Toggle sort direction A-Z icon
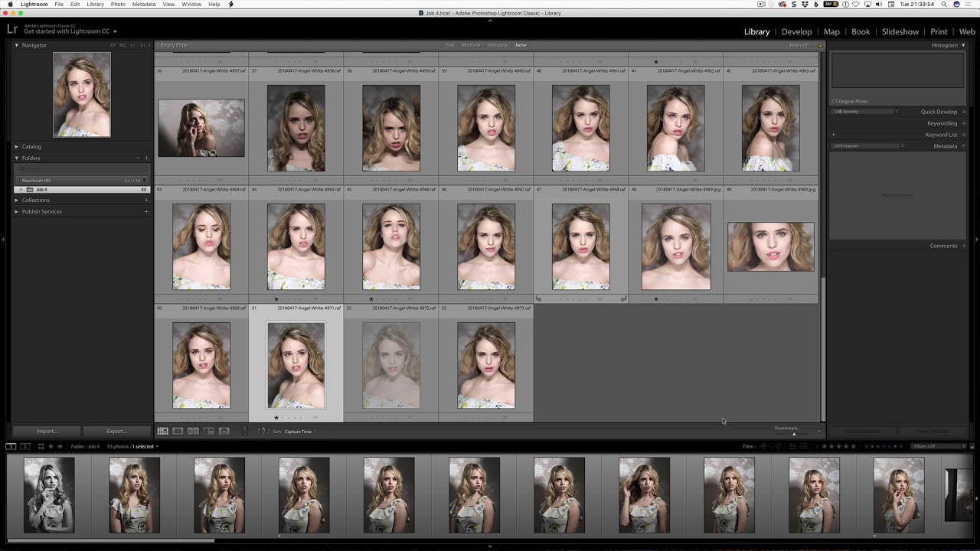Image resolution: width=980 pixels, height=551 pixels. click(262, 432)
